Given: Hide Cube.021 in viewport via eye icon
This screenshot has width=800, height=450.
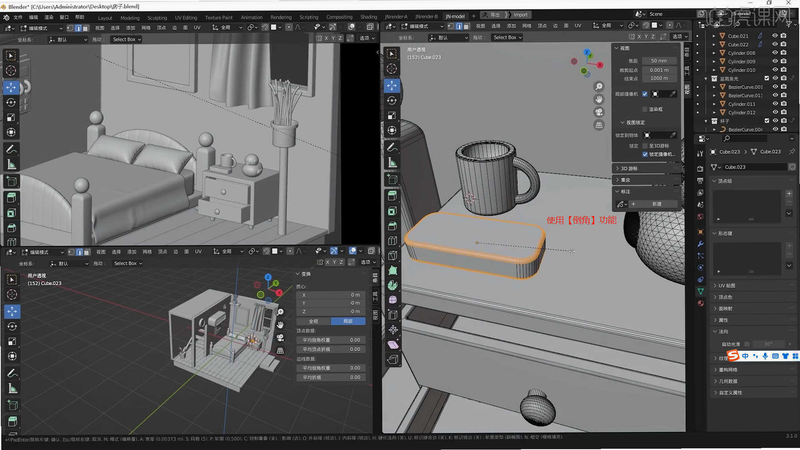Looking at the screenshot, I should pyautogui.click(x=774, y=36).
